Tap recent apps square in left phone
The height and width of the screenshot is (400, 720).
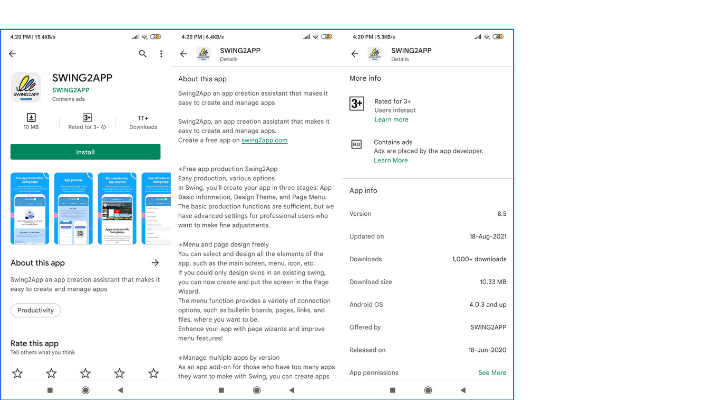(x=50, y=390)
